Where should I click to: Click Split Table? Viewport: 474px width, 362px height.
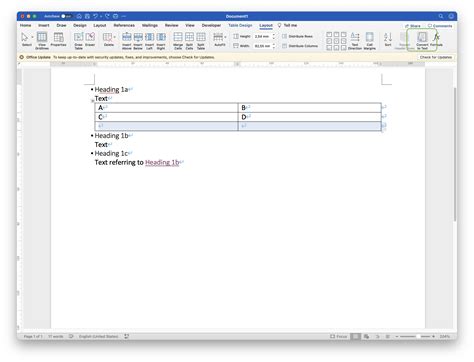coord(201,41)
